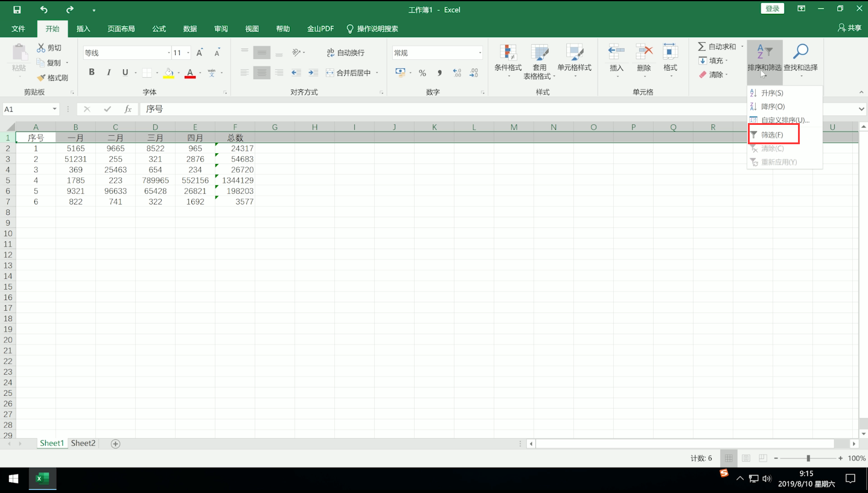Click the text orientation icon
The width and height of the screenshot is (868, 493).
point(296,53)
